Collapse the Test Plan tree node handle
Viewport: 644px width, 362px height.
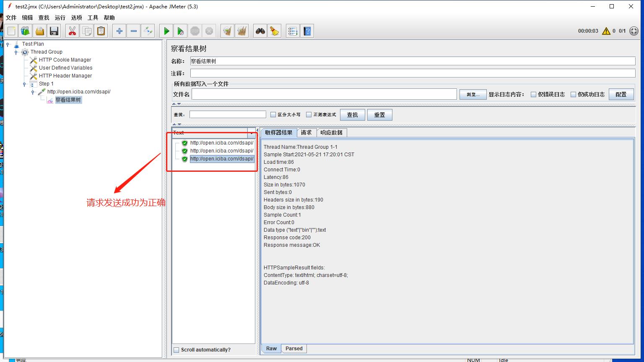(x=8, y=44)
